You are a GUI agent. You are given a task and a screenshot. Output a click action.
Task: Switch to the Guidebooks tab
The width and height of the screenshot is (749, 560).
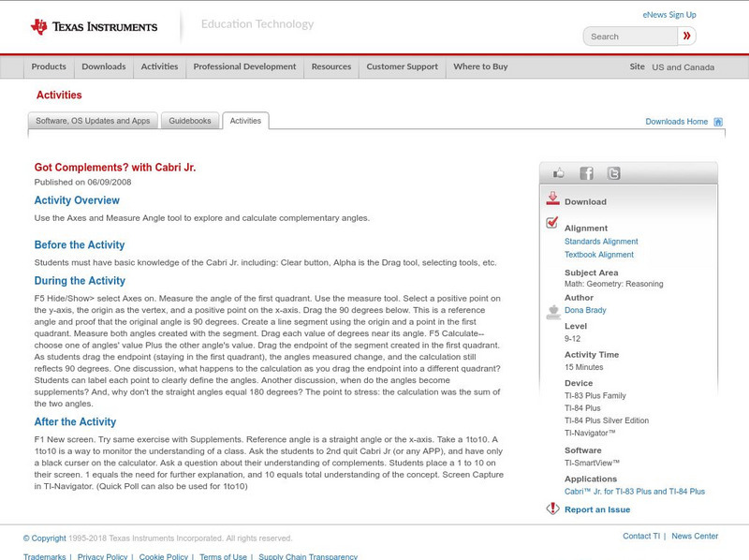tap(190, 121)
